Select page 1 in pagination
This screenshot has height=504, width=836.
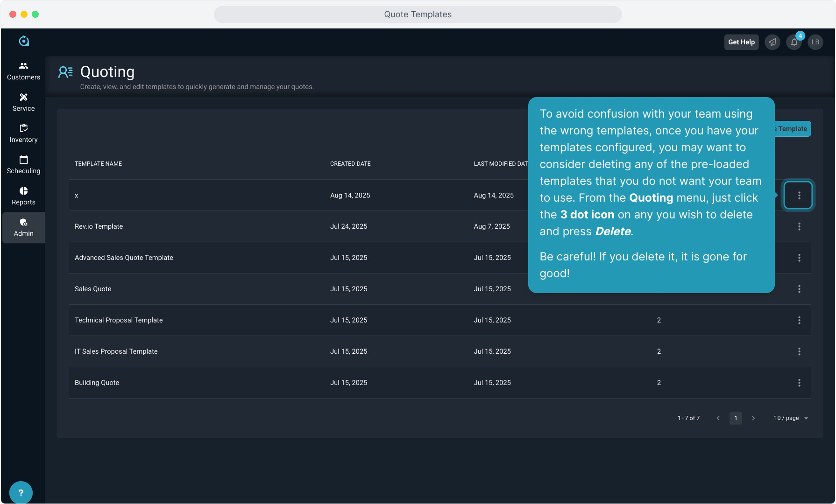736,418
